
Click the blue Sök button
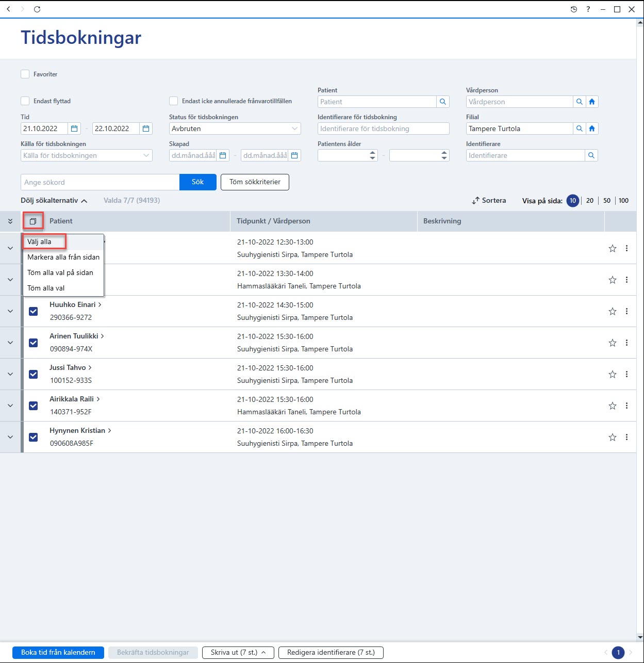click(198, 182)
